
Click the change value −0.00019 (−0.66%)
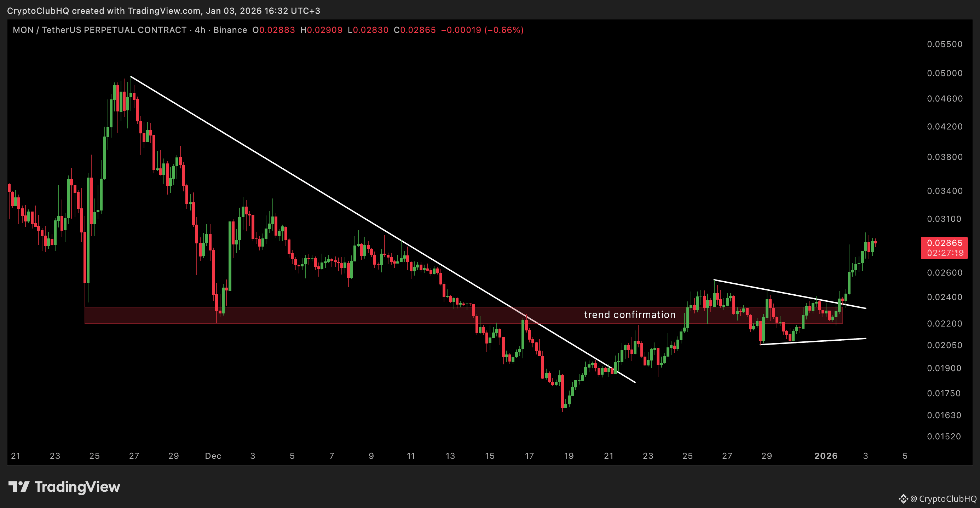482,30
